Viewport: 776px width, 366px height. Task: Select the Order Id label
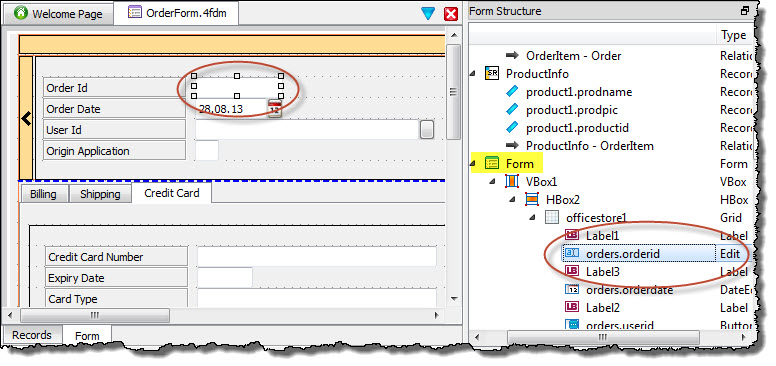point(114,88)
